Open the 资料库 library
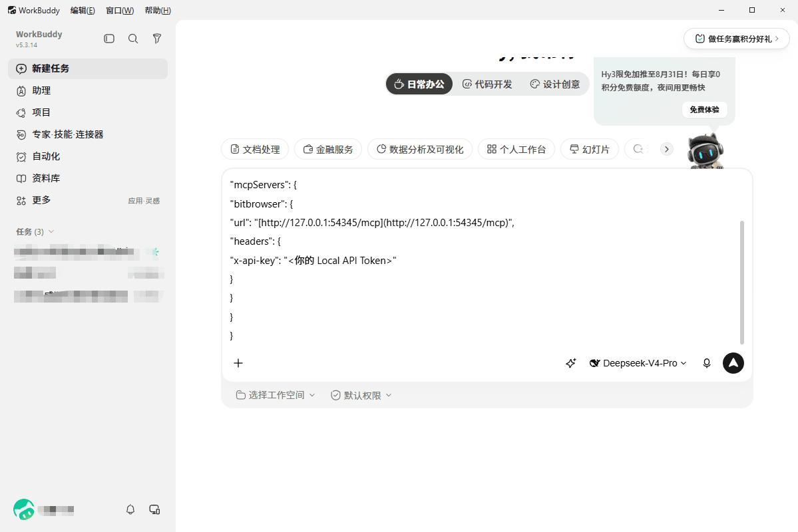Screen dimensions: 798x532 [x=88, y=178]
